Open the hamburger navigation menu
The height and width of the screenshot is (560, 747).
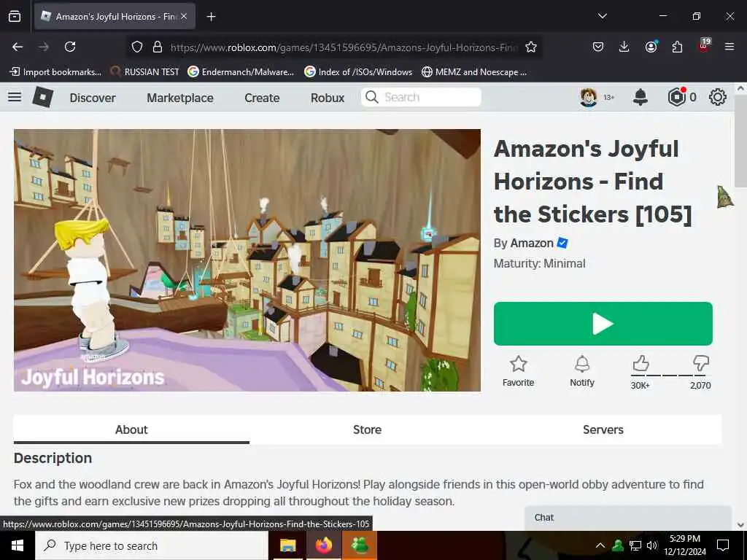point(15,97)
